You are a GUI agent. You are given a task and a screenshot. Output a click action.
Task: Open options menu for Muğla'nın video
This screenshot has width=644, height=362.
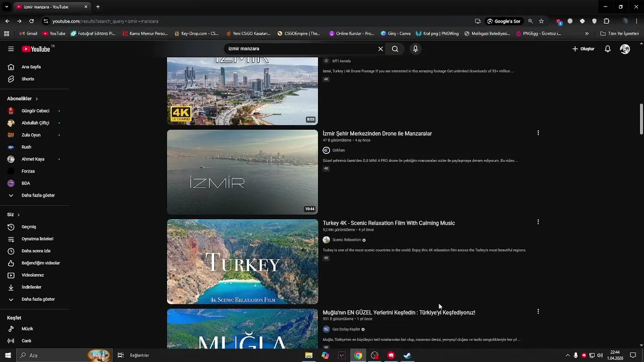(538, 311)
